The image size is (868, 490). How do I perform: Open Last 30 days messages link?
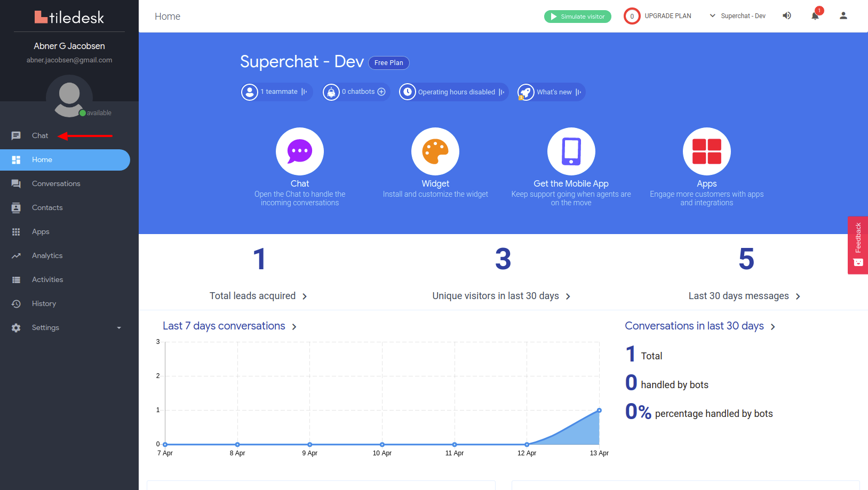tap(745, 296)
